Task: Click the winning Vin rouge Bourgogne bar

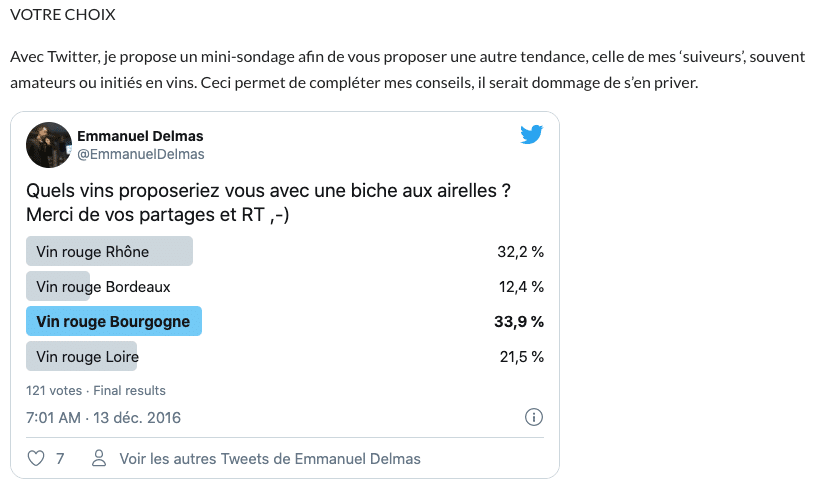Action: (114, 321)
